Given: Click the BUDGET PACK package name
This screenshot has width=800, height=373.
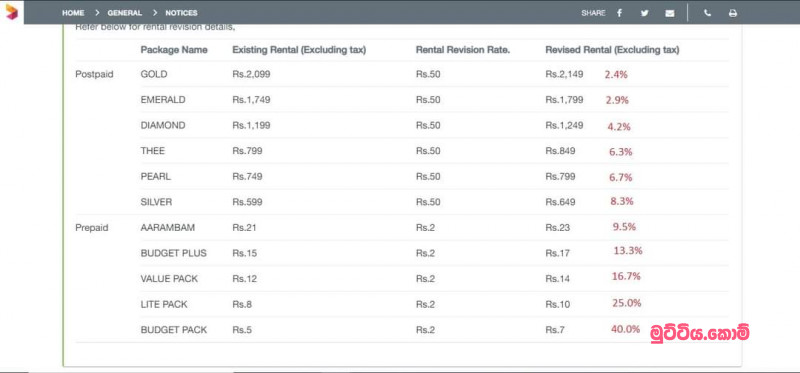Looking at the screenshot, I should (174, 330).
